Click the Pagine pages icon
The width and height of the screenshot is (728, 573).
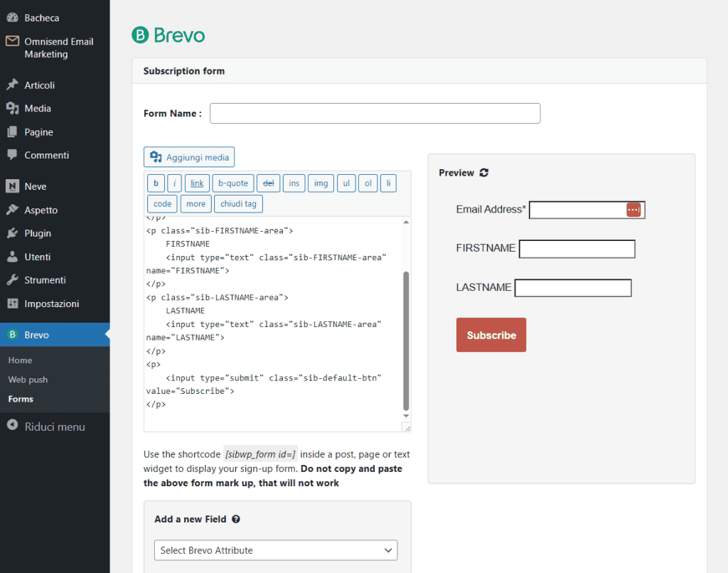[x=13, y=132]
